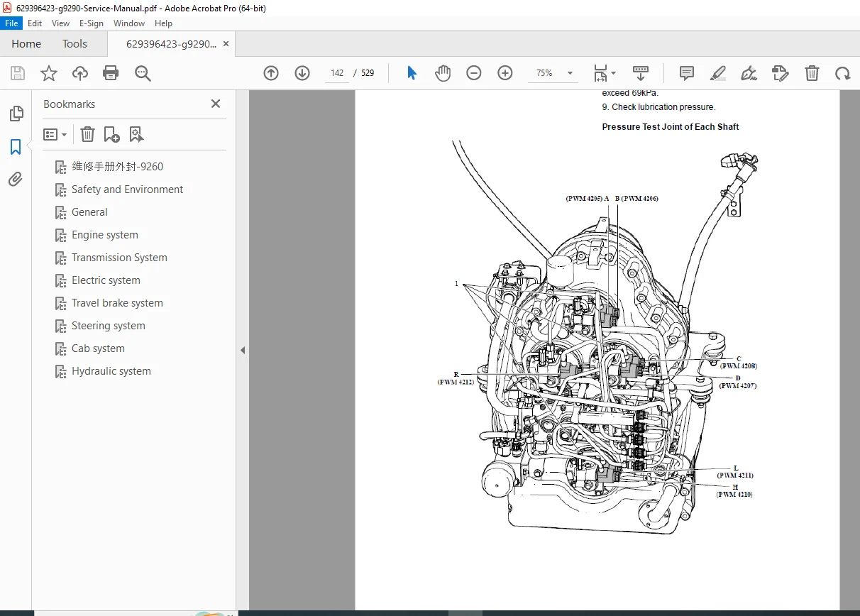The image size is (860, 616).
Task: Open the General bookmark
Action: click(x=89, y=212)
